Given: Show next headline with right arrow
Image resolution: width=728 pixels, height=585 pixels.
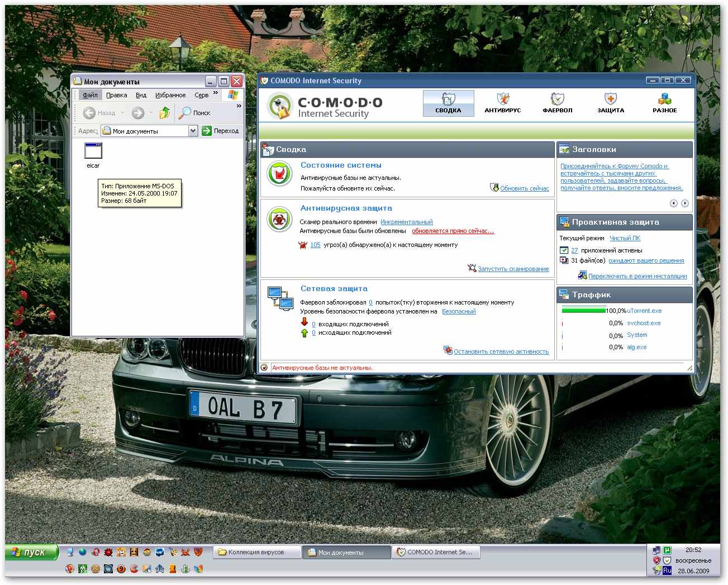Looking at the screenshot, I should [x=685, y=203].
